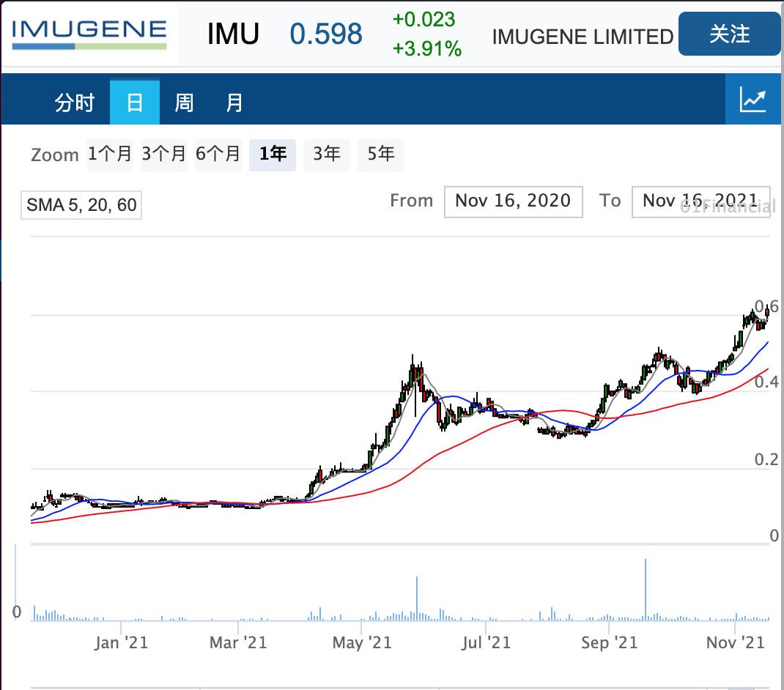Click the tall volume spike near Sep '21

[x=646, y=590]
